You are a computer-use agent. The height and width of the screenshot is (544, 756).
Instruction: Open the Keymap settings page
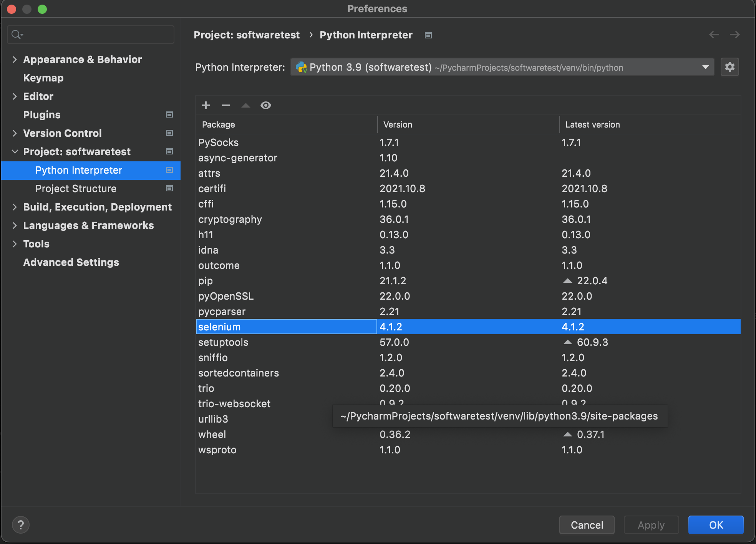point(43,78)
